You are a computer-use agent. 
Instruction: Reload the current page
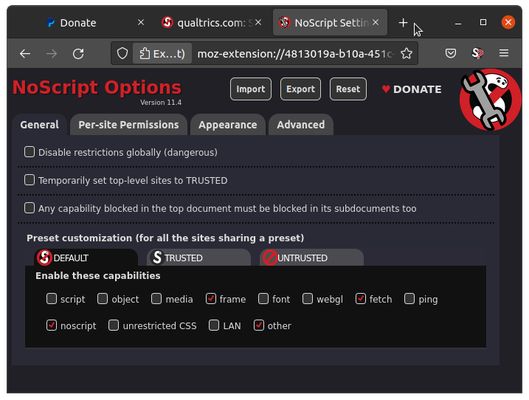pyautogui.click(x=78, y=54)
